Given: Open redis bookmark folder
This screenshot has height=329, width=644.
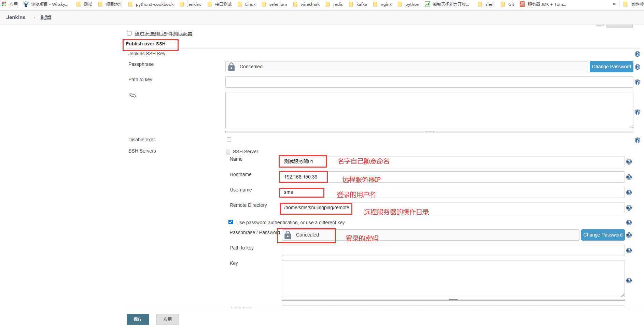Looking at the screenshot, I should pos(334,4).
